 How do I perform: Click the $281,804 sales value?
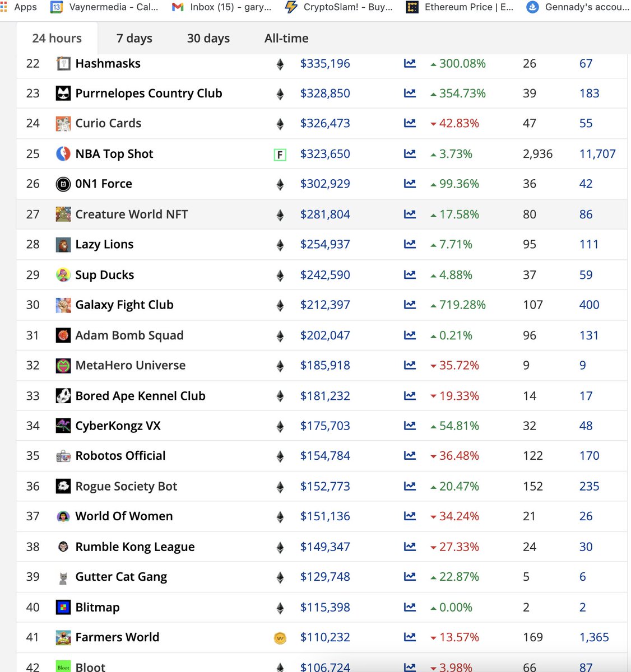tap(325, 214)
